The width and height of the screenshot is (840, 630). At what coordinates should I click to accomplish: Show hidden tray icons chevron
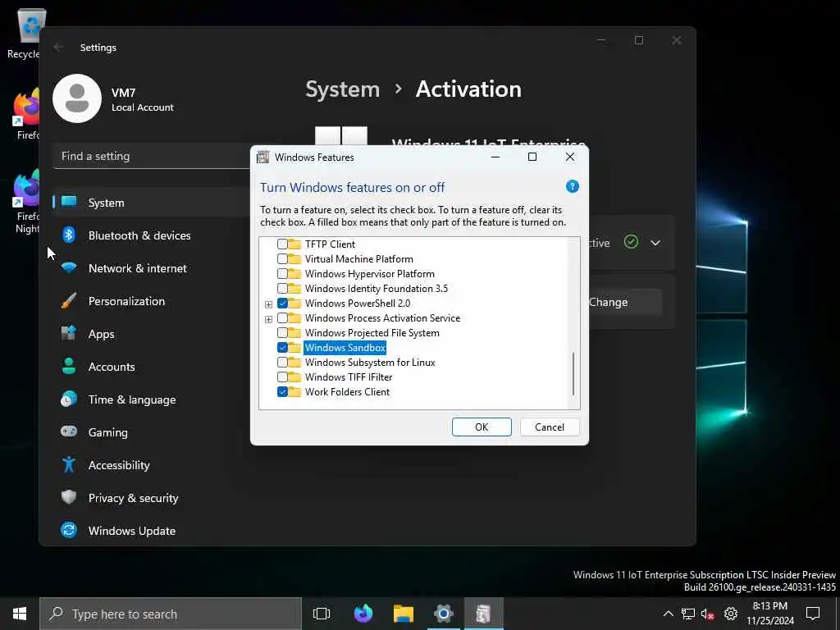click(x=668, y=614)
